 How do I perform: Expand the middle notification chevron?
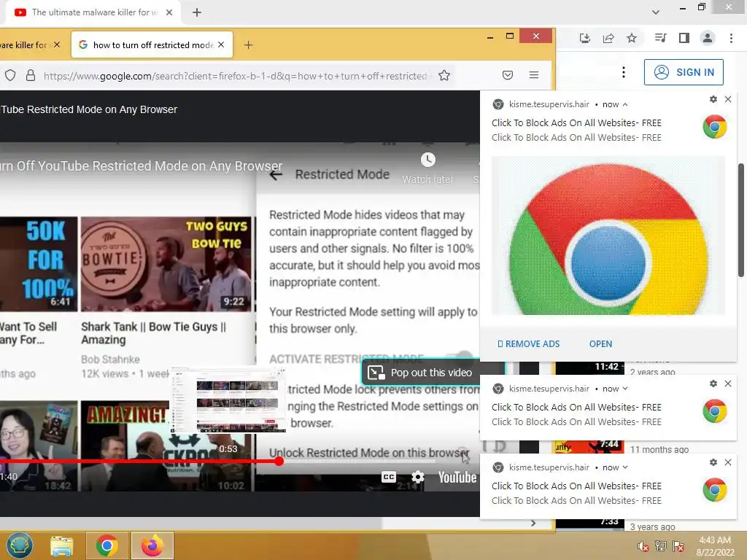click(x=625, y=389)
